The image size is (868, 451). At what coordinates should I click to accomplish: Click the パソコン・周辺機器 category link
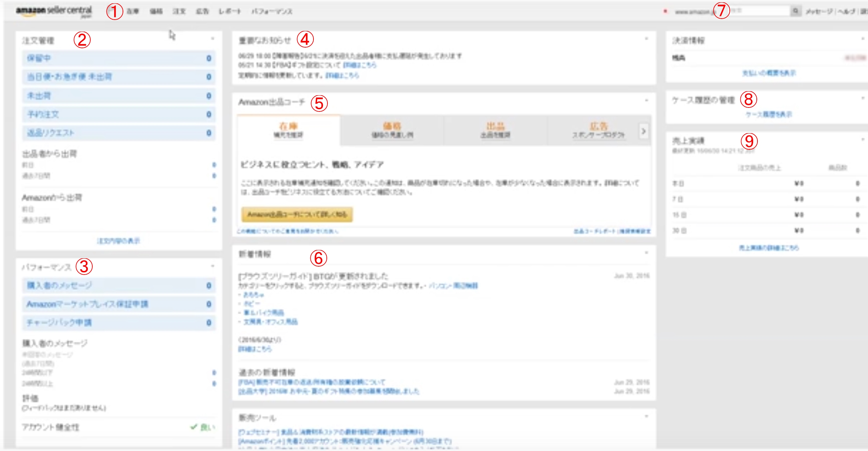click(453, 286)
